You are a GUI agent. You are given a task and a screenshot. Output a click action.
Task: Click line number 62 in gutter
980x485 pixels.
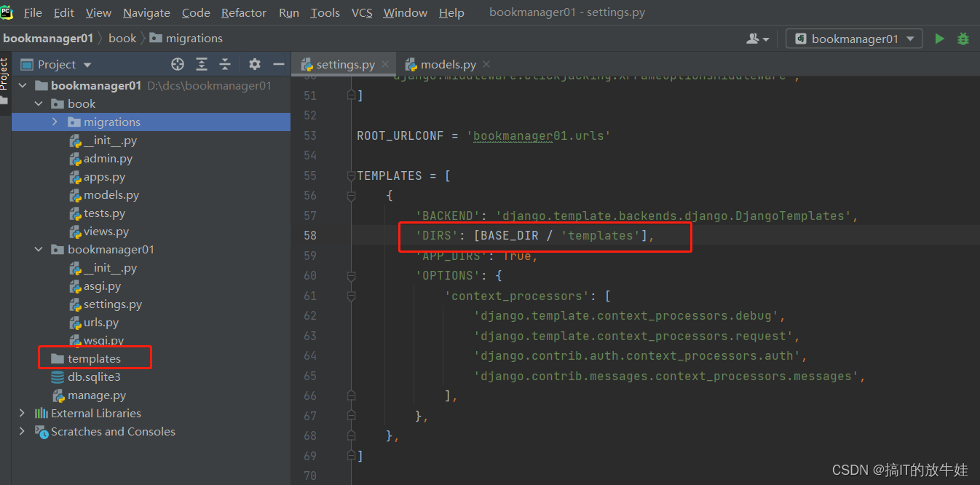coord(309,315)
